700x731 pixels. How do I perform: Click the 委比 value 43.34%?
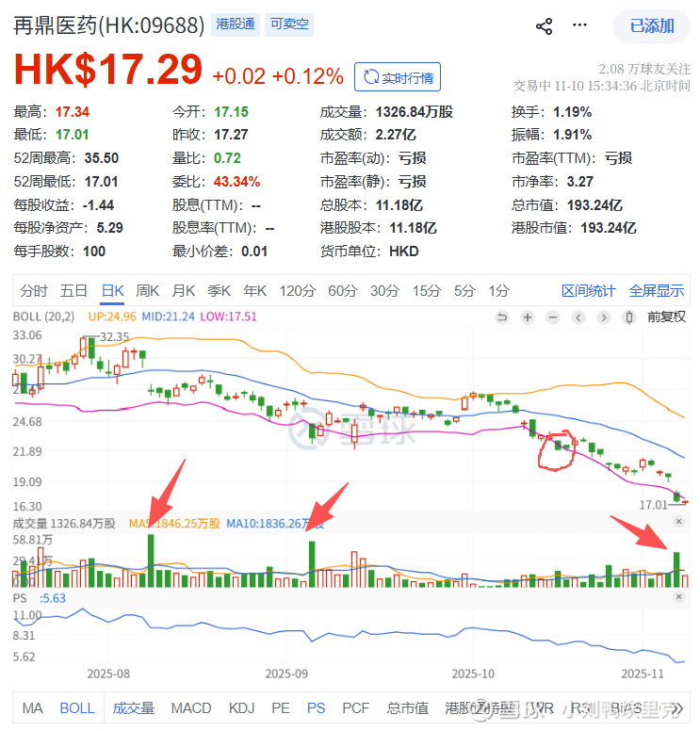[236, 182]
